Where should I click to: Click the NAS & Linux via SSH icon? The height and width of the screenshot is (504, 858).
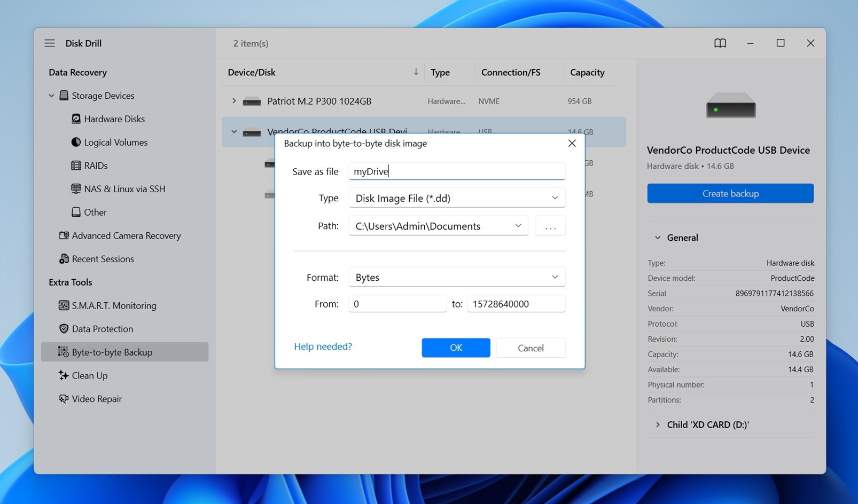(x=76, y=189)
